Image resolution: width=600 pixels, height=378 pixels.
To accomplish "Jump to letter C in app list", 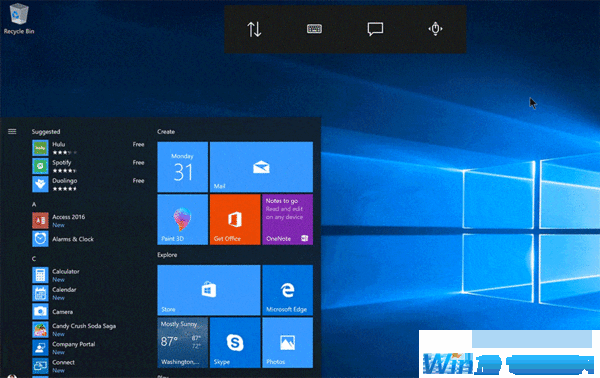I will (x=34, y=259).
